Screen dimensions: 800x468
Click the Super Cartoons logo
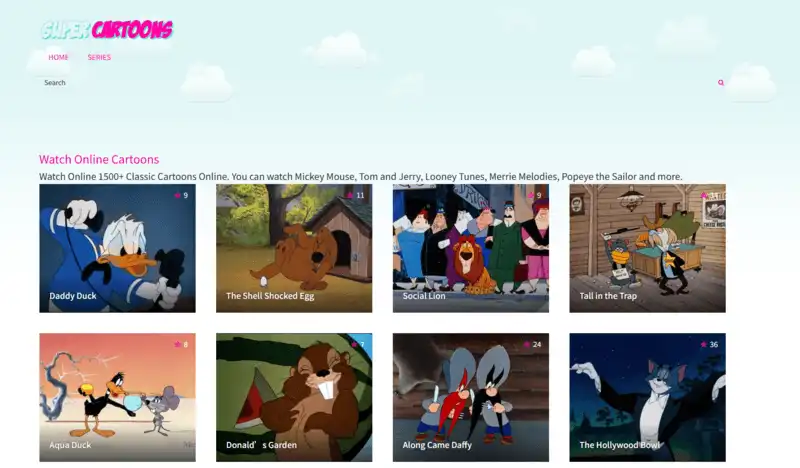(107, 30)
